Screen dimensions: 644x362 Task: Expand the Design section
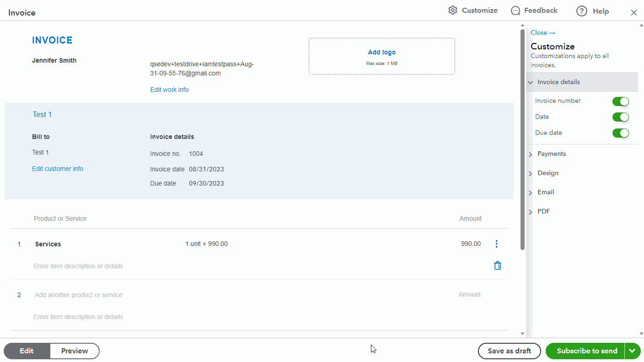(x=548, y=173)
